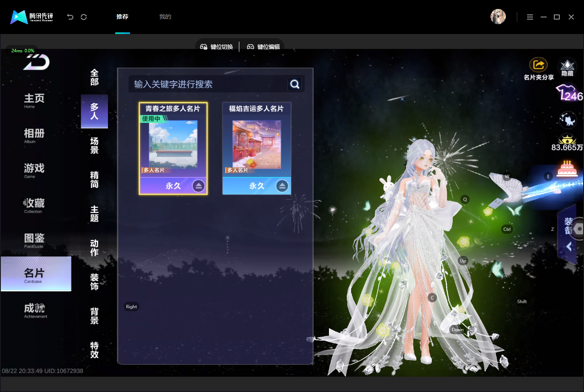The image size is (584, 392).
Task: Select the 特效 category tab
Action: (94, 350)
